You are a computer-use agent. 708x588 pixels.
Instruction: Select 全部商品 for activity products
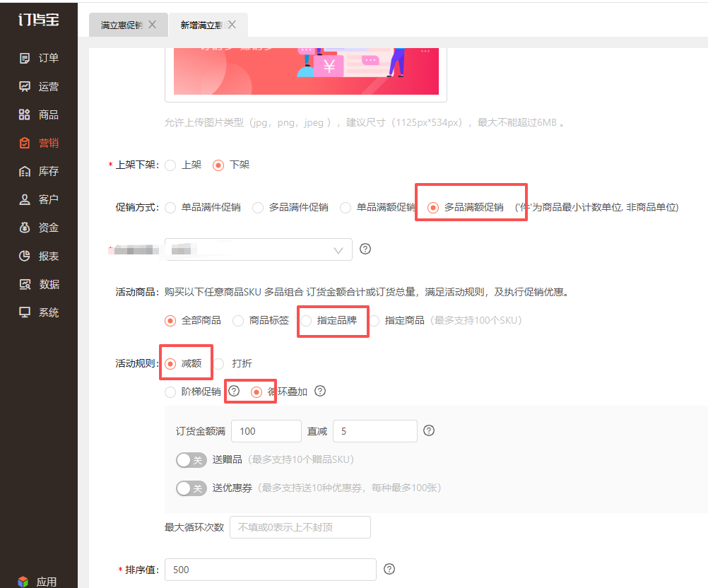pyautogui.click(x=170, y=321)
